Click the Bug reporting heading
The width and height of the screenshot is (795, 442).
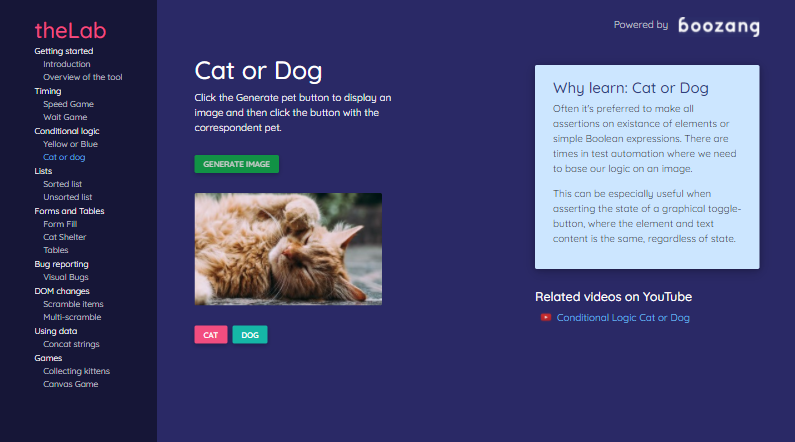tap(61, 265)
